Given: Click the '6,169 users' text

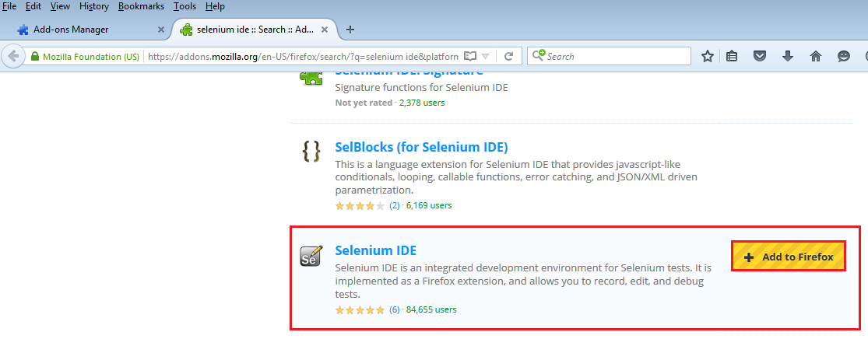Looking at the screenshot, I should tap(429, 206).
